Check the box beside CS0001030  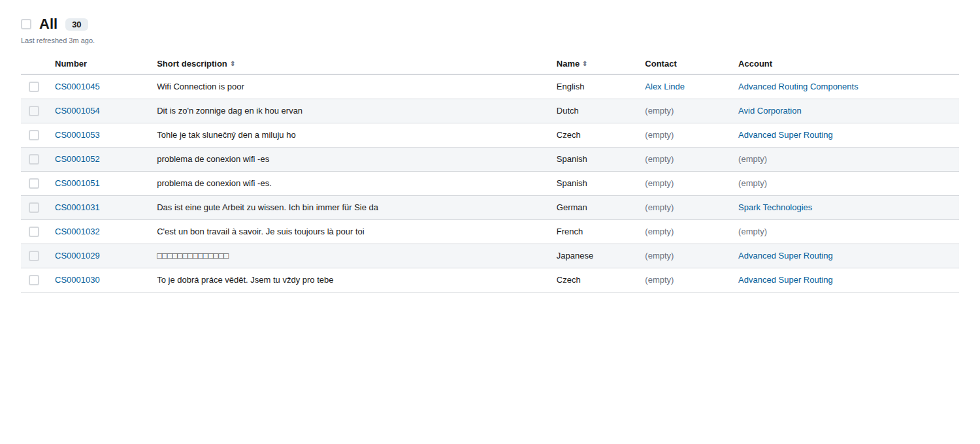(x=34, y=280)
